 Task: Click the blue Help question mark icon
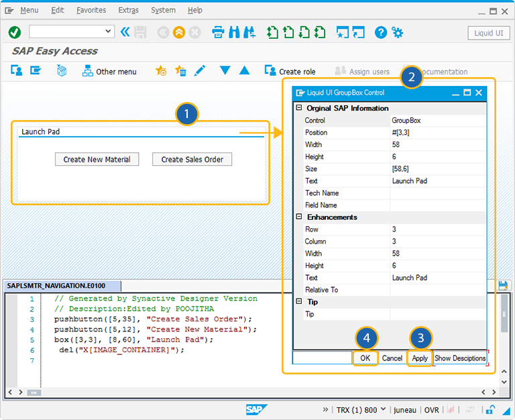pos(381,32)
